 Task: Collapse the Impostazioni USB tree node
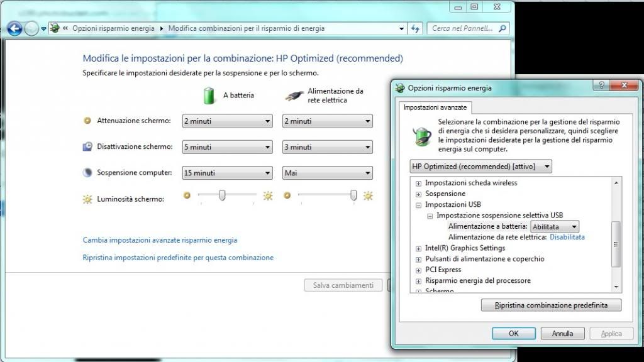tap(418, 205)
